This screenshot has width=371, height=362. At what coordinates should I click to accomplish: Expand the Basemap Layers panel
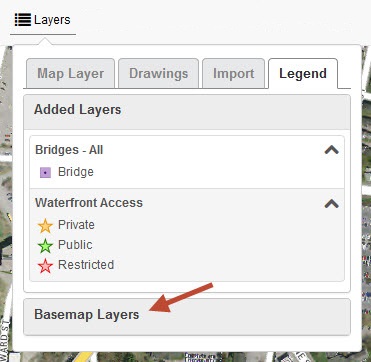[x=187, y=316]
